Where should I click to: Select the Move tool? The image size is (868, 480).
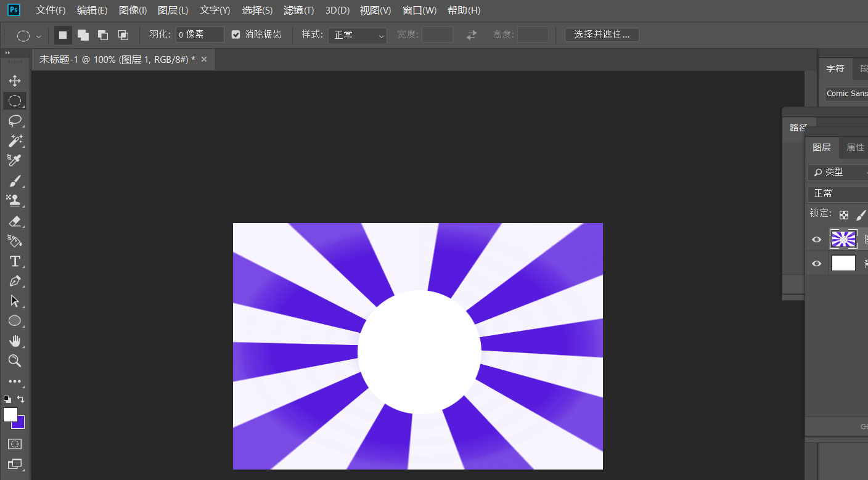point(15,80)
